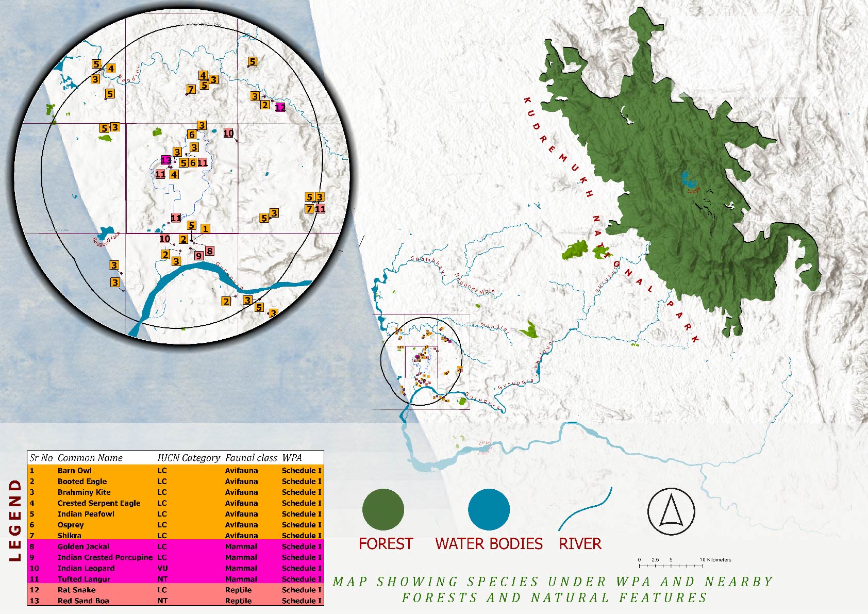The image size is (868, 614).
Task: Click the small black circle on main map
Action: point(422,361)
